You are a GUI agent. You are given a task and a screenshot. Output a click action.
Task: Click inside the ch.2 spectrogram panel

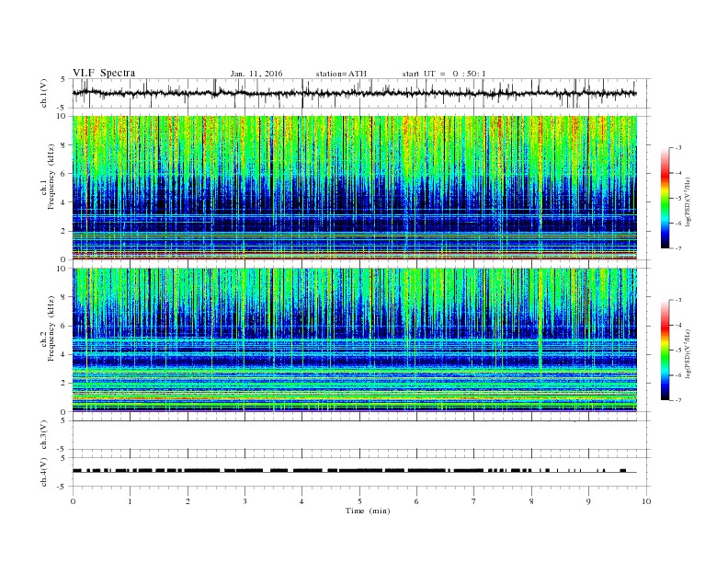click(355, 340)
